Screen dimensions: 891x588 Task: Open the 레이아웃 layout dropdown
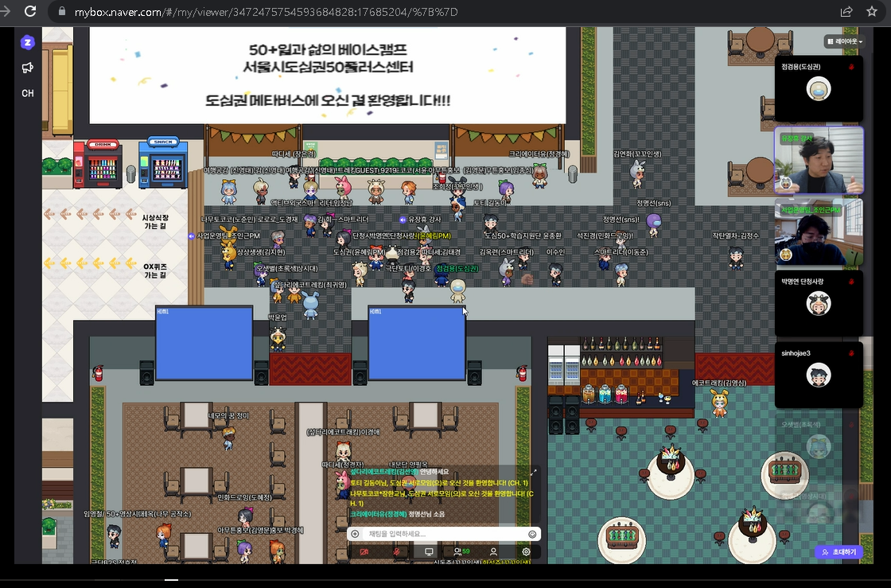pyautogui.click(x=844, y=41)
